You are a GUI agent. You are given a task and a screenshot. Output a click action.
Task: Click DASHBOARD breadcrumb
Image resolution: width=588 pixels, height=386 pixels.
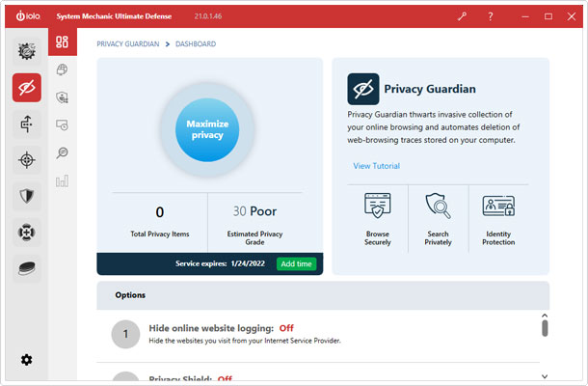pos(196,44)
